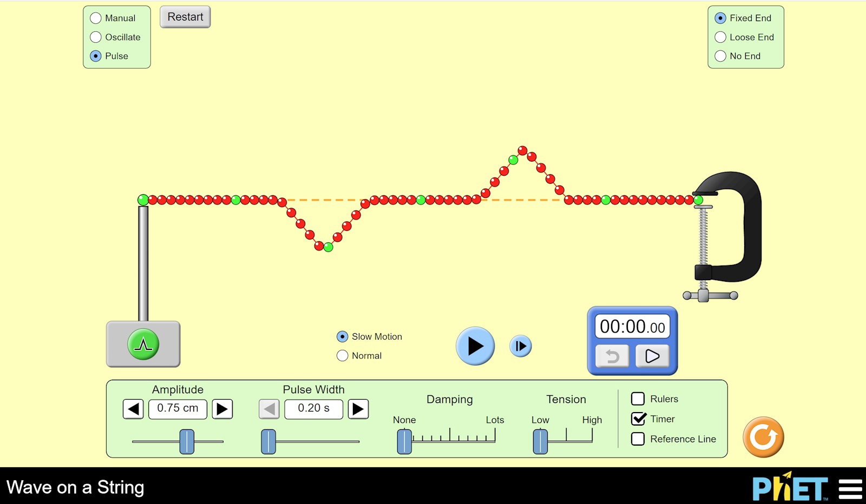
Task: Click the orange reset all button
Action: click(763, 437)
